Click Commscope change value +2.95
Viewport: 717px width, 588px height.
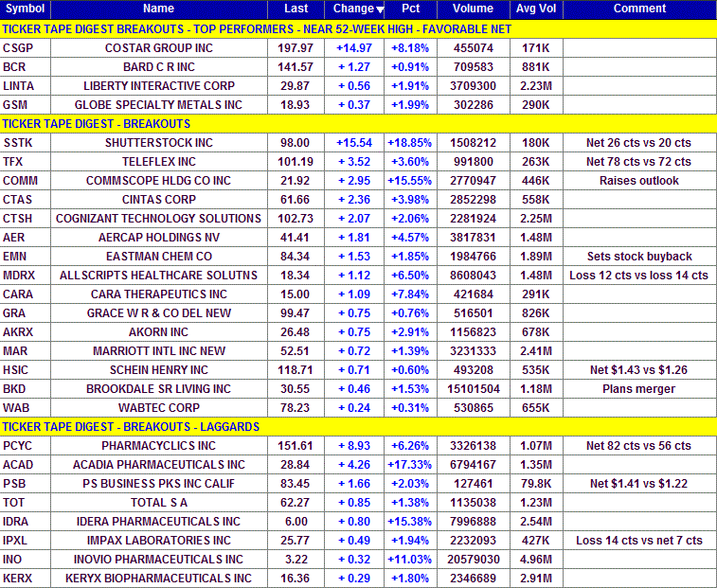coord(354,181)
